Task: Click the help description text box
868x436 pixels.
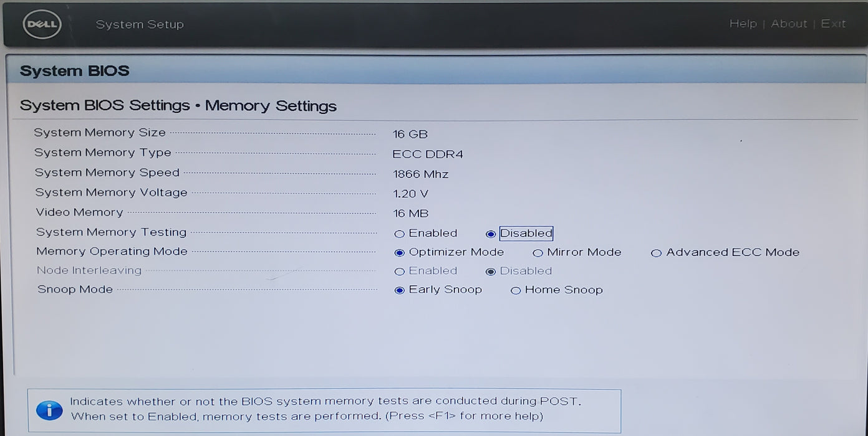Action: click(x=324, y=410)
